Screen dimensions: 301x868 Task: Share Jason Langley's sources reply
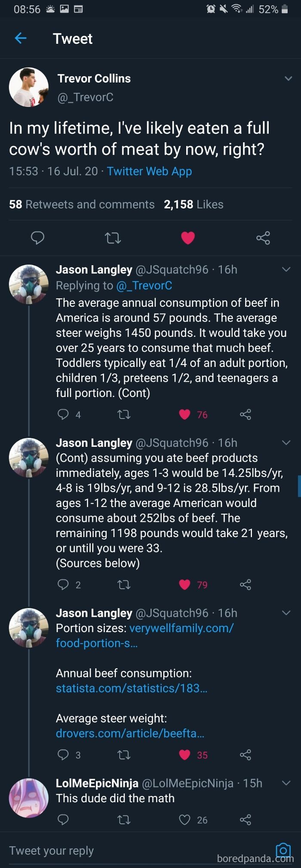pos(246,755)
